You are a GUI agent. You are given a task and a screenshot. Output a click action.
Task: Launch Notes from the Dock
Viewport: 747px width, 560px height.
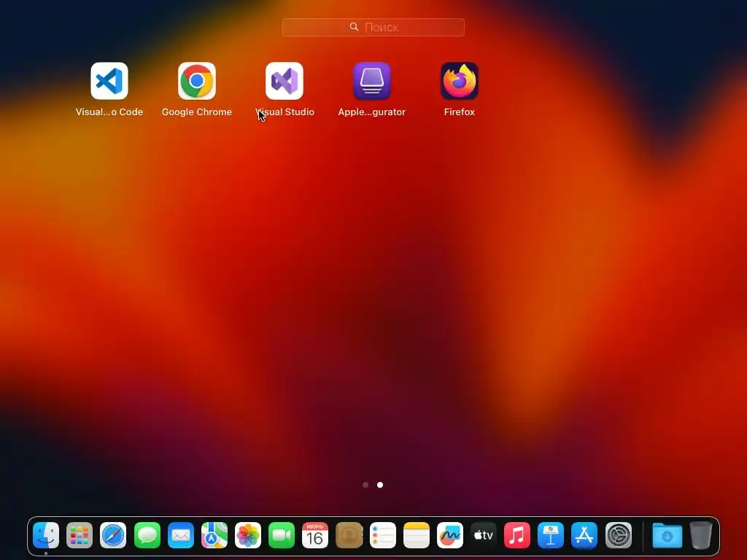(x=417, y=535)
